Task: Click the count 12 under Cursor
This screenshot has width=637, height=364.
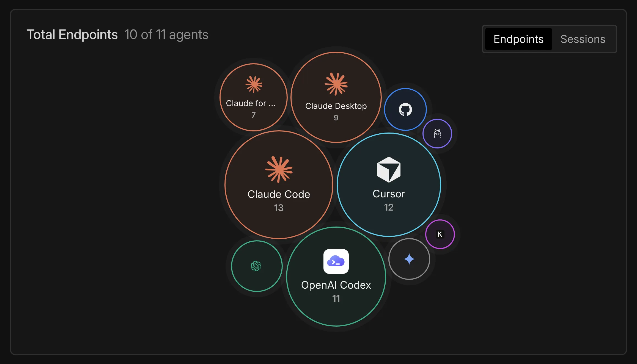Action: pos(389,207)
